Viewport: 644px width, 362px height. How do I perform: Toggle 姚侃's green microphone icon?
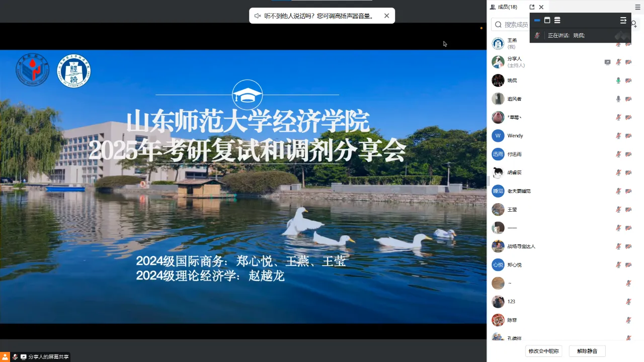[618, 80]
